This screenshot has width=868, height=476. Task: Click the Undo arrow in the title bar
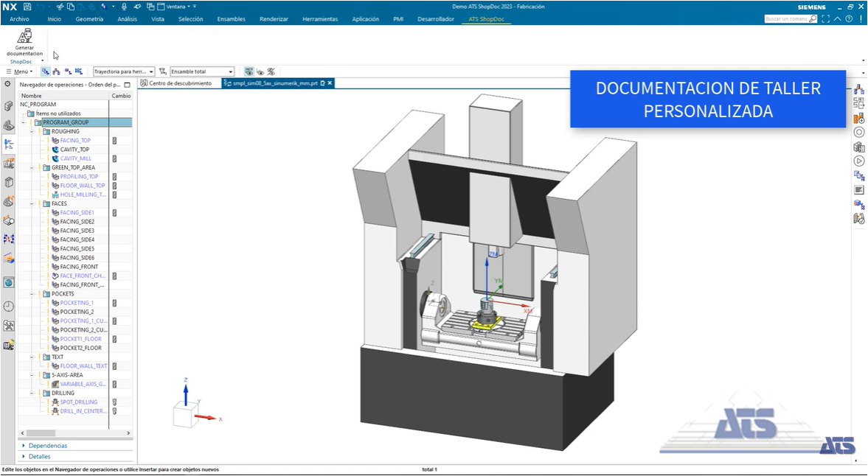point(41,7)
